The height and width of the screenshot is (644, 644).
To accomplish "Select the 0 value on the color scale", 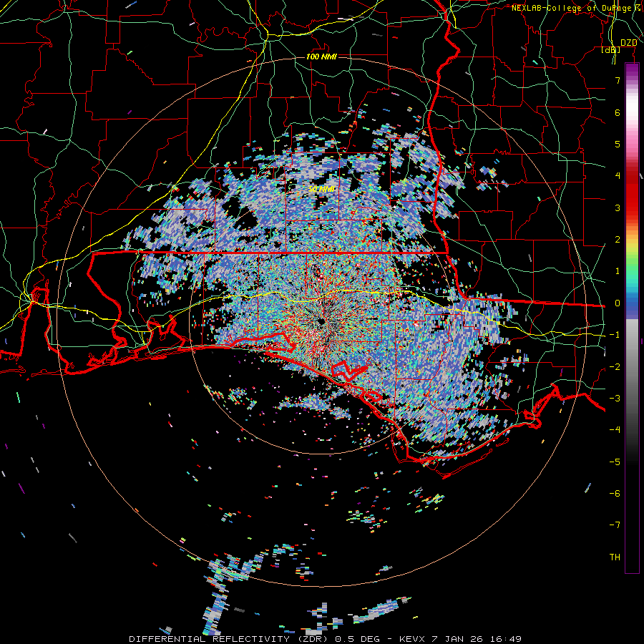I will pyautogui.click(x=618, y=303).
